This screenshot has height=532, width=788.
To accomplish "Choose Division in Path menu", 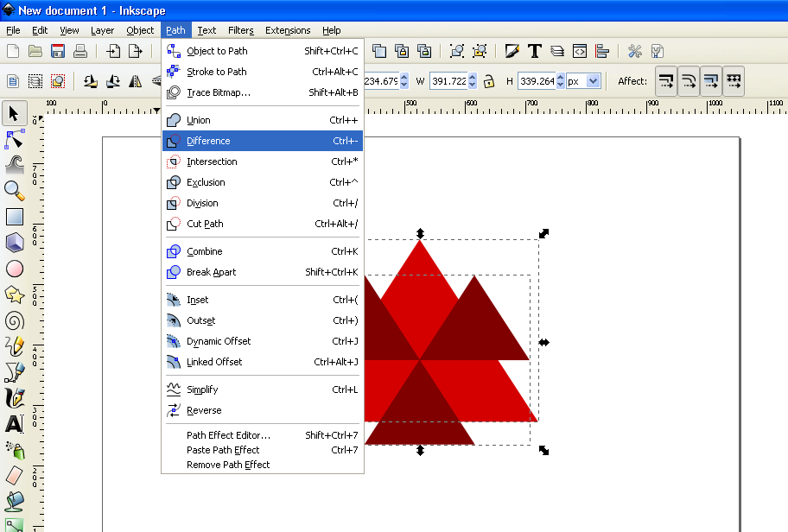I will tap(263, 203).
